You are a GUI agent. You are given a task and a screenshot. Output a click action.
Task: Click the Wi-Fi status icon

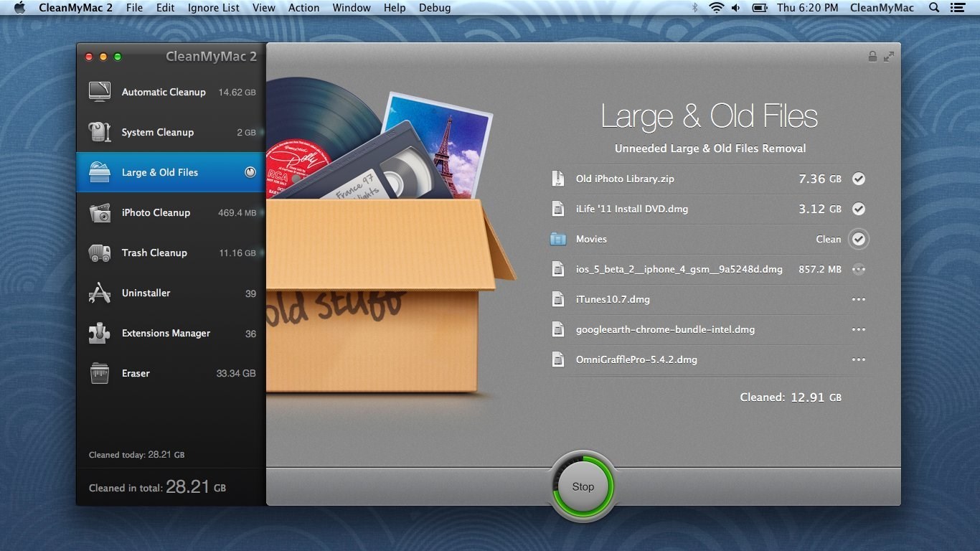[716, 8]
